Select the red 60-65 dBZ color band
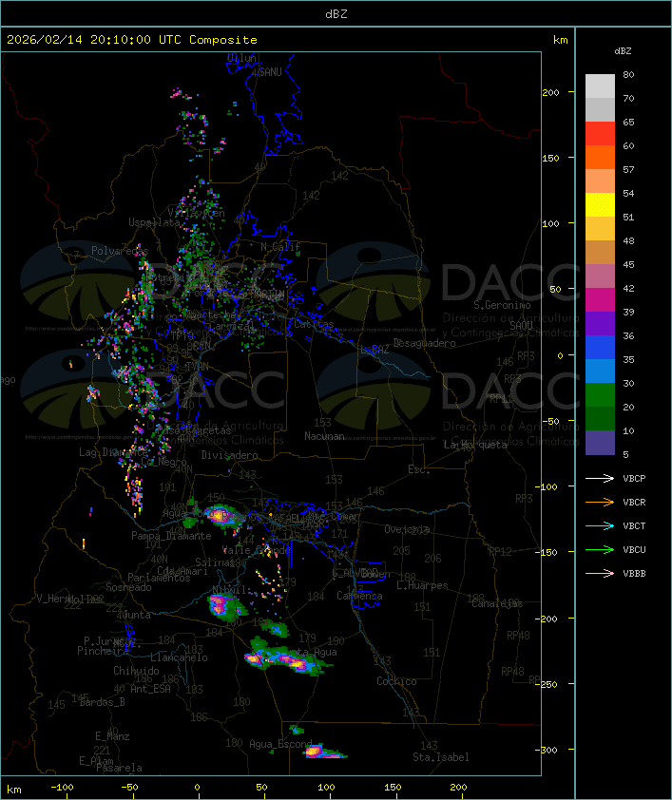Image resolution: width=672 pixels, height=800 pixels. click(x=600, y=134)
